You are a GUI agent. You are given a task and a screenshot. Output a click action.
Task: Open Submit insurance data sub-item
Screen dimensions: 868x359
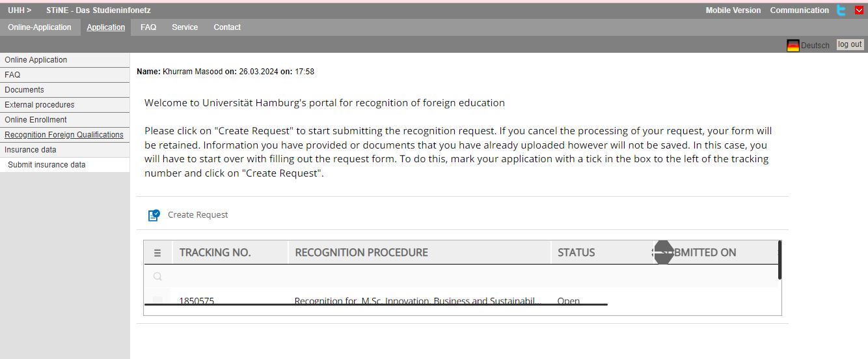(47, 165)
